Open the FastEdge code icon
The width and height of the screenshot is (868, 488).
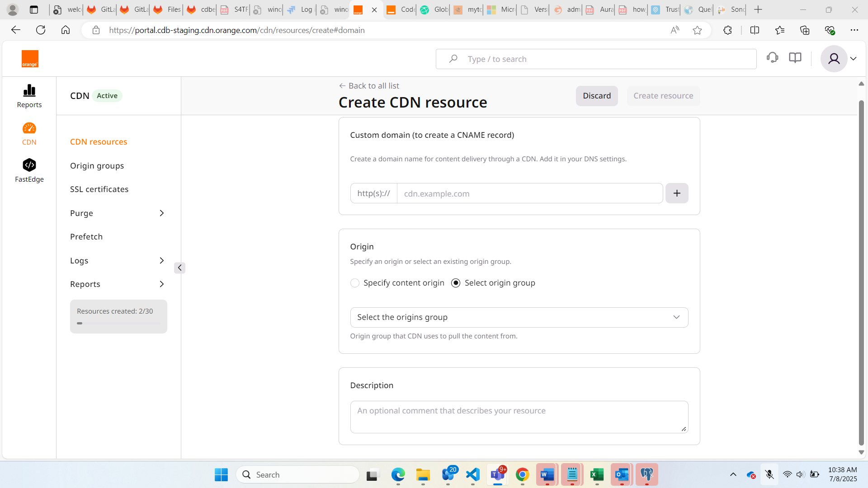[29, 165]
